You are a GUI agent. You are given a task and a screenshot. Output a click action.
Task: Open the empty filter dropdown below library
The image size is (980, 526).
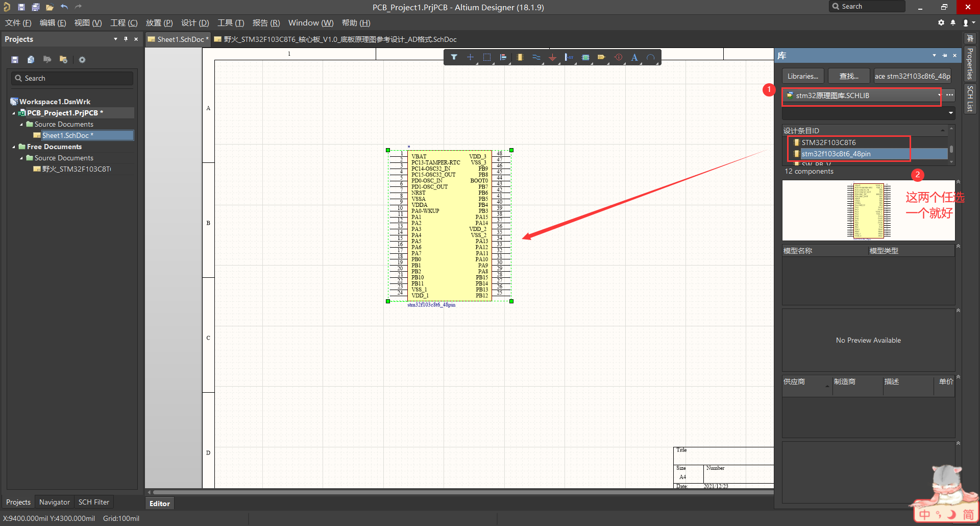point(950,113)
